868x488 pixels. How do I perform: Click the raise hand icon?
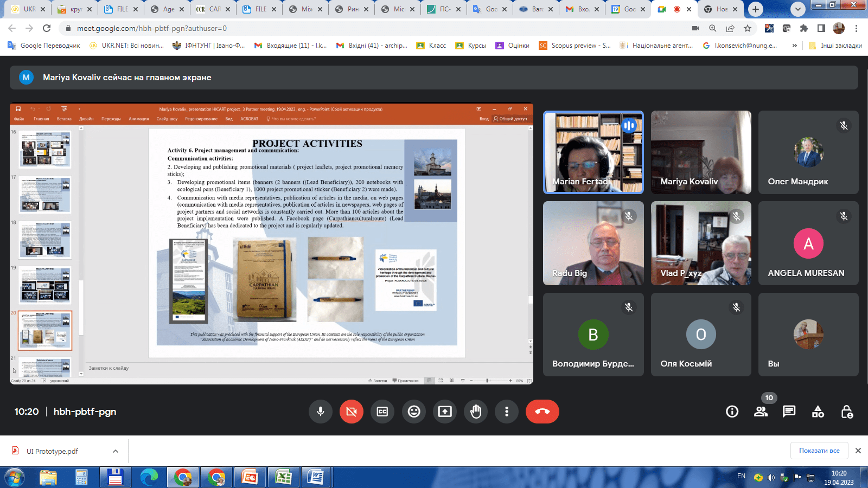(476, 412)
